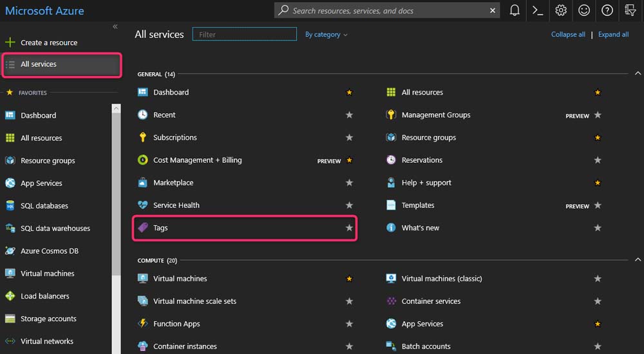The image size is (644, 354).
Task: Open the directory and subscription filter icon
Action: pos(630,10)
